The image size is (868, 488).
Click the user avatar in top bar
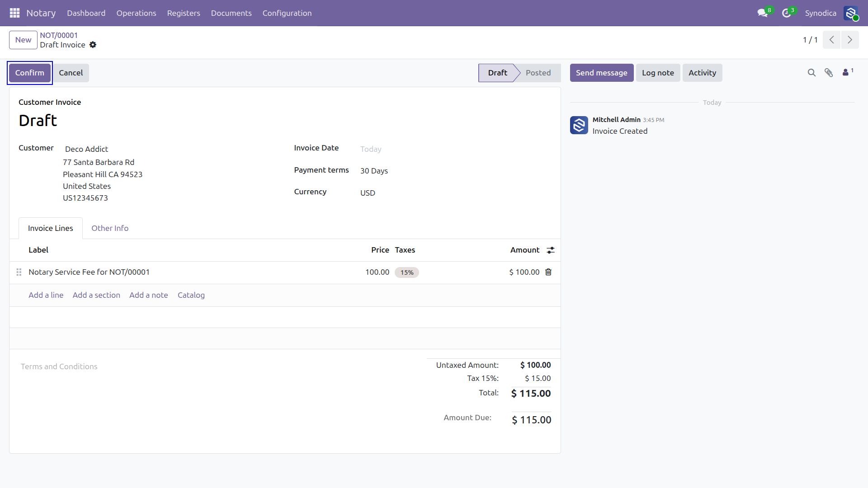pyautogui.click(x=851, y=13)
